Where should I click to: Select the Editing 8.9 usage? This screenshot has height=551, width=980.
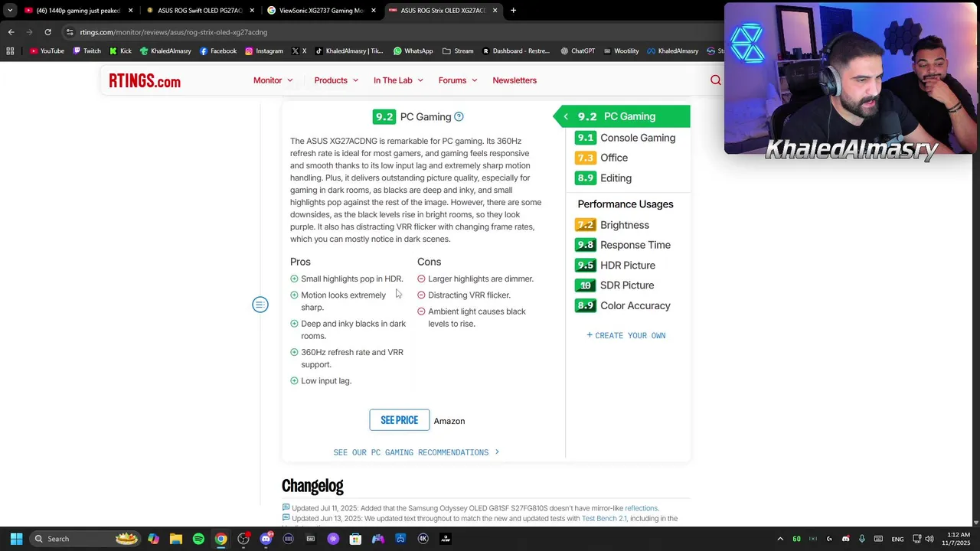pos(603,178)
